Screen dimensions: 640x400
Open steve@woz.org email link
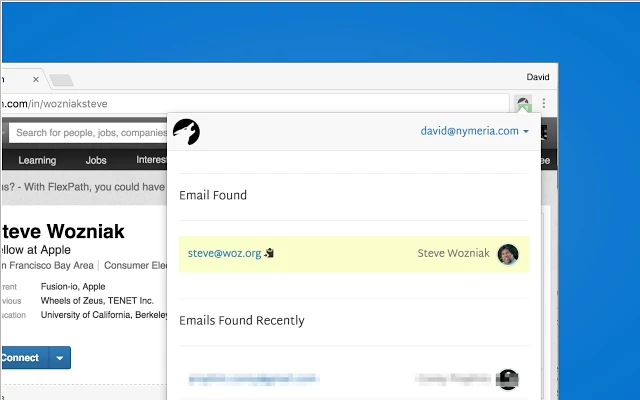coord(224,253)
